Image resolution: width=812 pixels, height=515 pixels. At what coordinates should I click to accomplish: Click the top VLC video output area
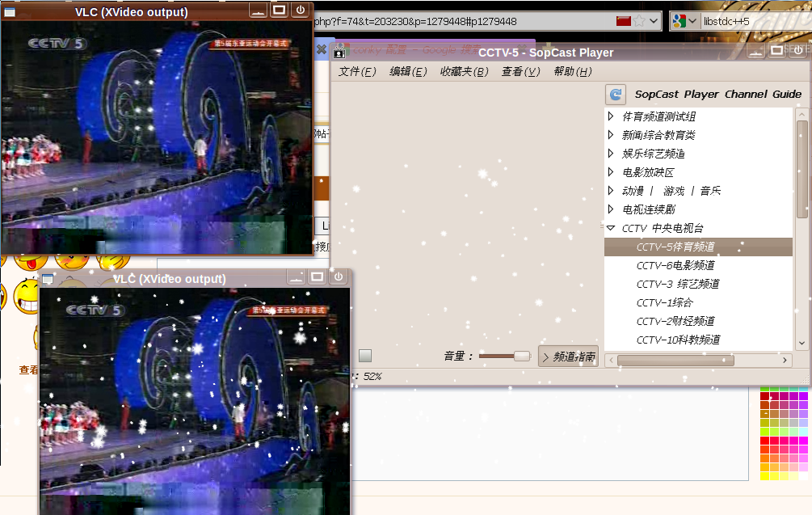click(x=157, y=137)
